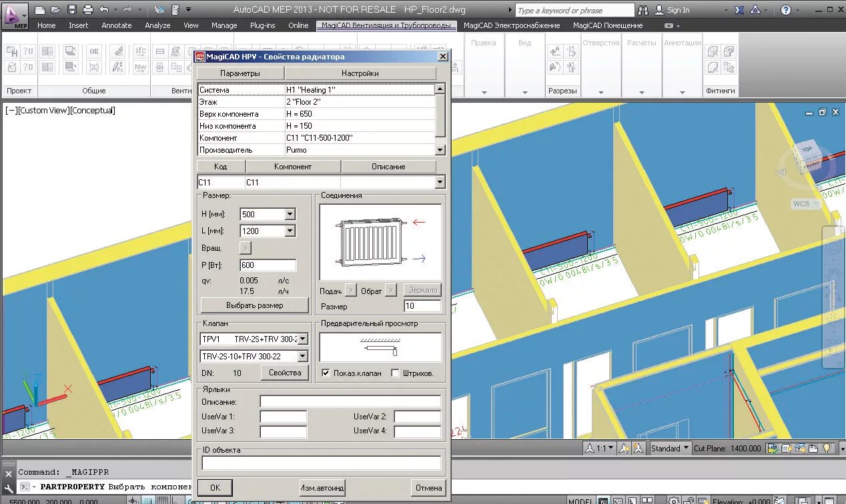Click the keyword search box
846x504 pixels.
pos(575,10)
